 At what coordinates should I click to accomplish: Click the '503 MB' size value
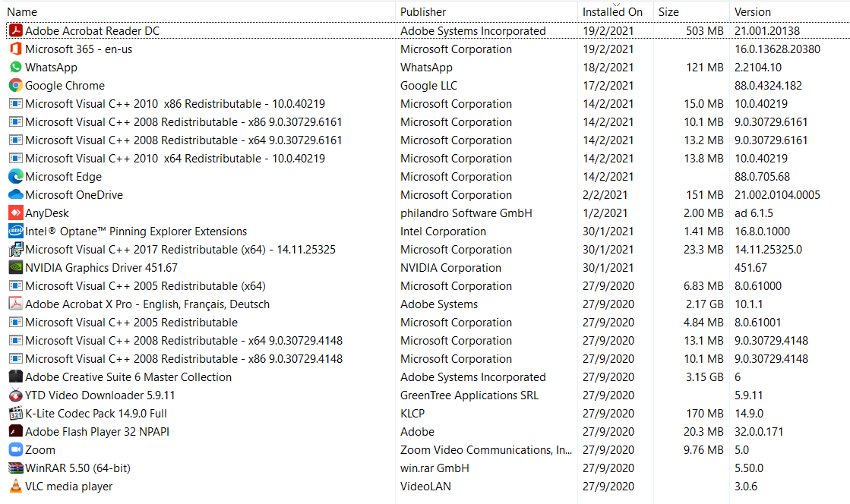704,31
